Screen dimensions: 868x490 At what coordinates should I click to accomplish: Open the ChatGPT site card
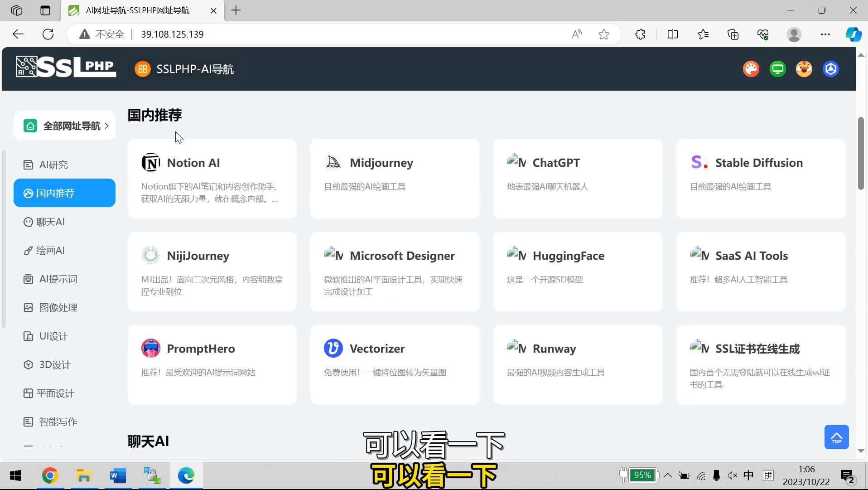pos(578,179)
